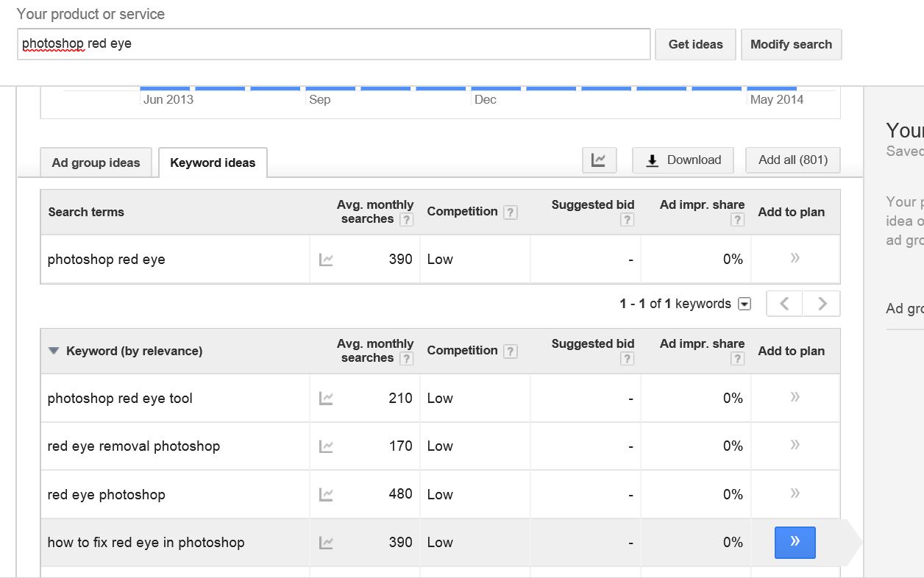
Task: Click the 480 monthly searches value
Action: tap(400, 494)
